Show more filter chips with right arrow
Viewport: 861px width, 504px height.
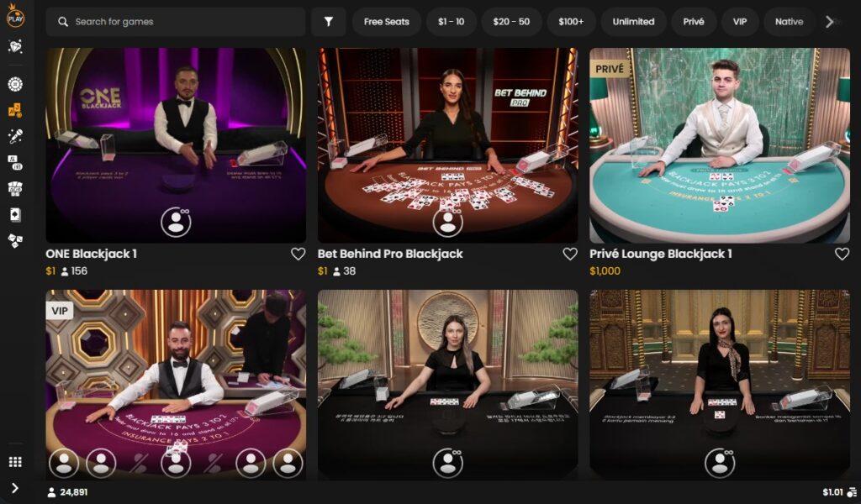[830, 21]
